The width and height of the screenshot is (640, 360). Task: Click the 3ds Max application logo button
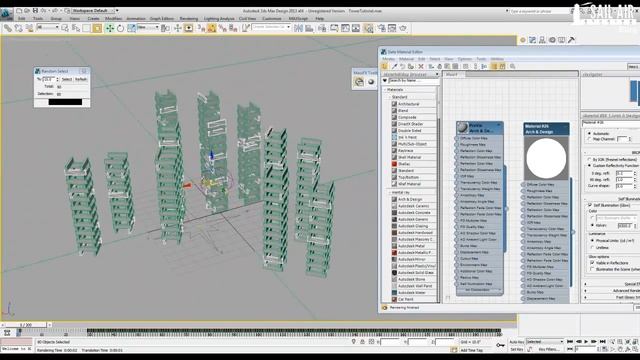coord(6,13)
